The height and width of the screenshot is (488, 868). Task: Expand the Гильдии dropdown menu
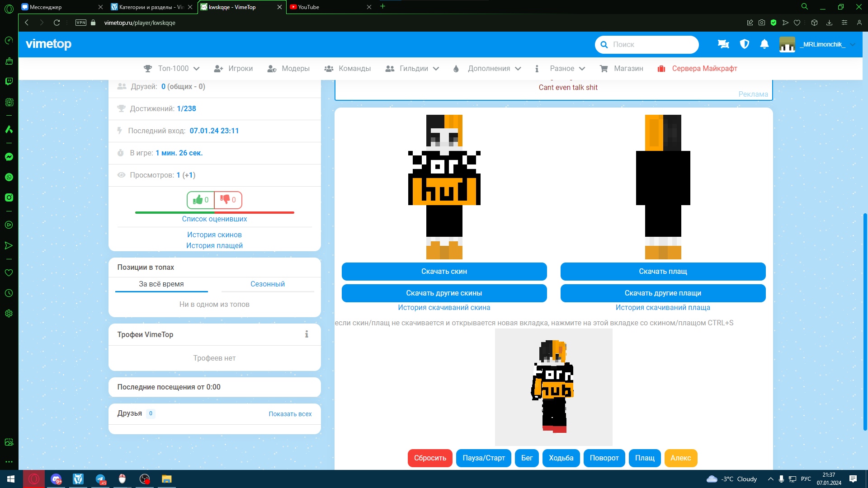coord(412,69)
